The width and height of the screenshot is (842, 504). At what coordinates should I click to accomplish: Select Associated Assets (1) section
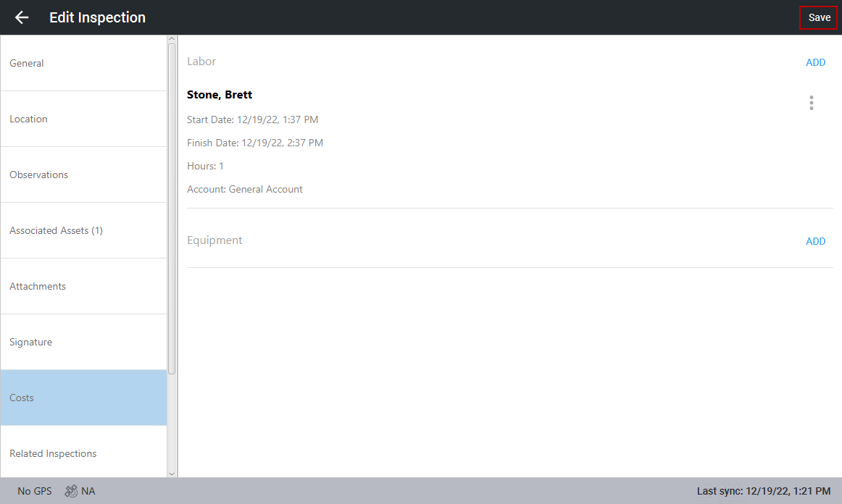pos(83,230)
